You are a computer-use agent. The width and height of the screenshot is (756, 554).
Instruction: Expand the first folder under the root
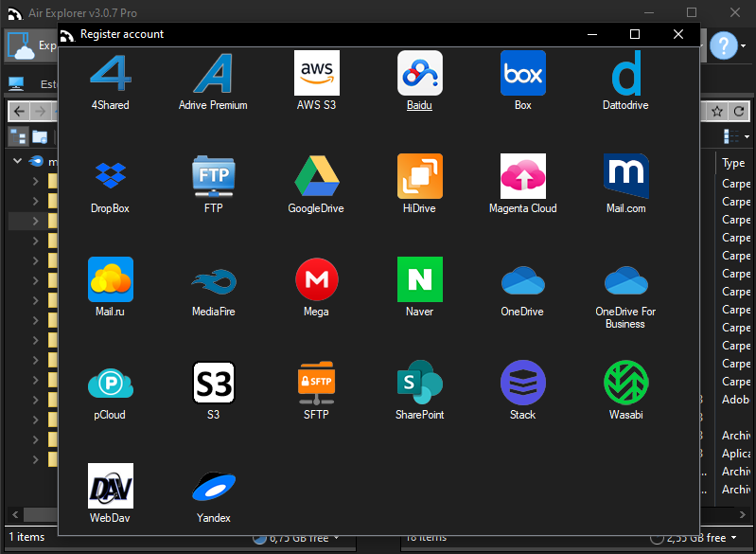point(35,181)
